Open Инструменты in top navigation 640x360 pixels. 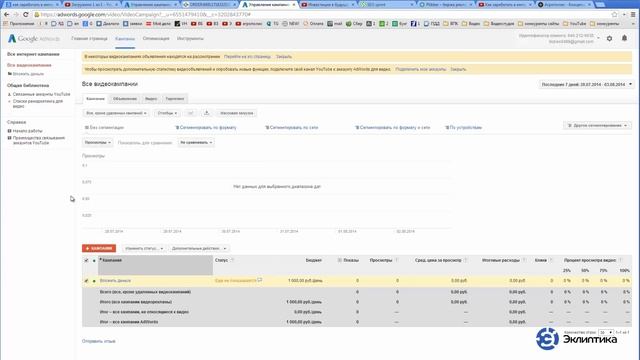pyautogui.click(x=190, y=38)
